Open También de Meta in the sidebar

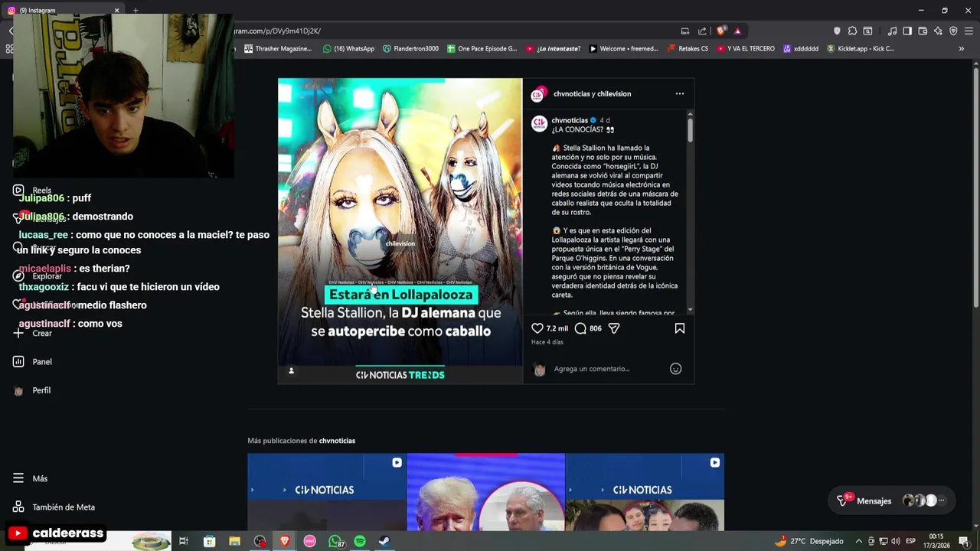54,507
